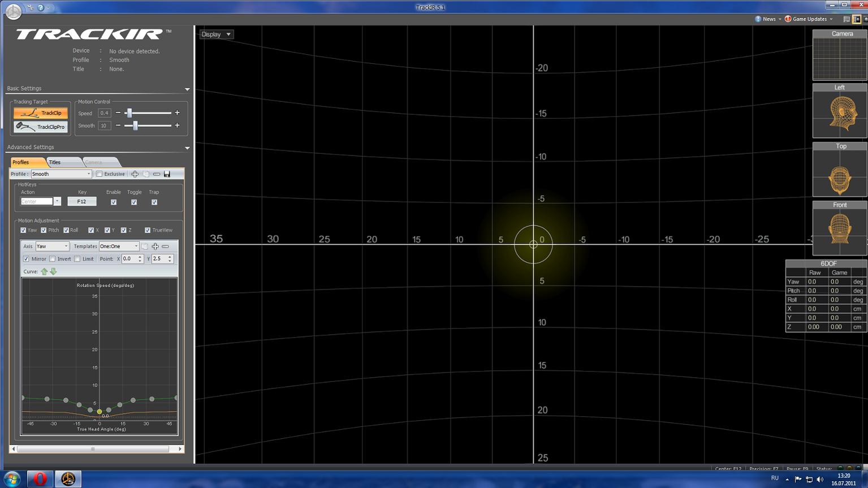Open the TrackIR application orb menu

coord(13,11)
